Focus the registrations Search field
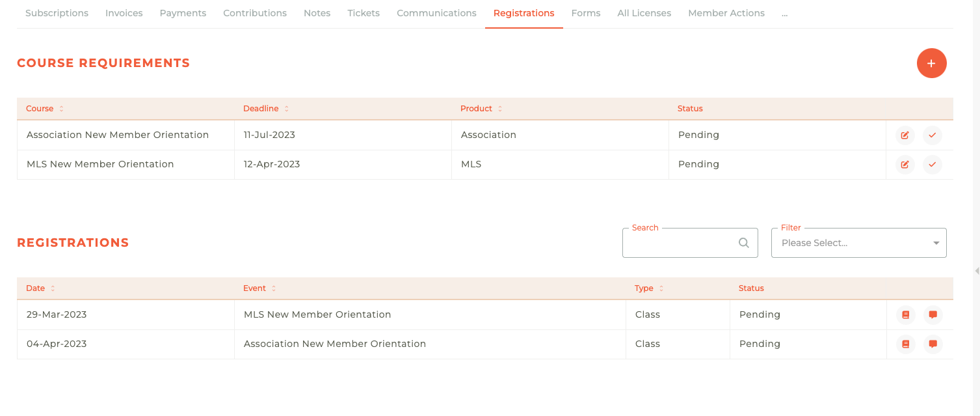Viewport: 980px width, 416px height. click(x=680, y=243)
